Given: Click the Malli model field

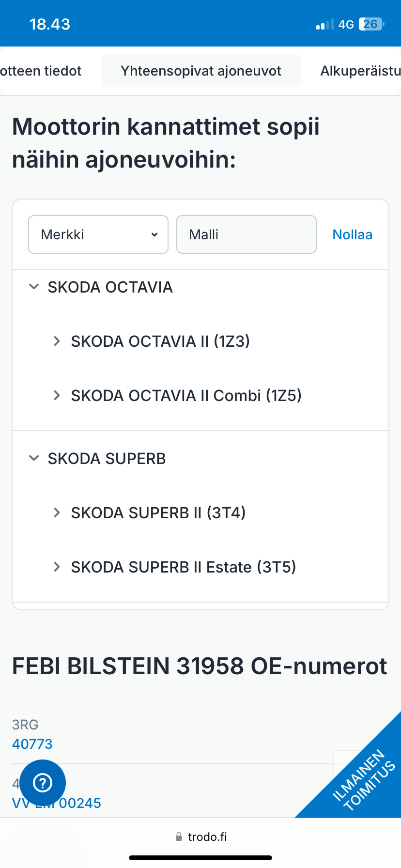Looking at the screenshot, I should click(246, 234).
